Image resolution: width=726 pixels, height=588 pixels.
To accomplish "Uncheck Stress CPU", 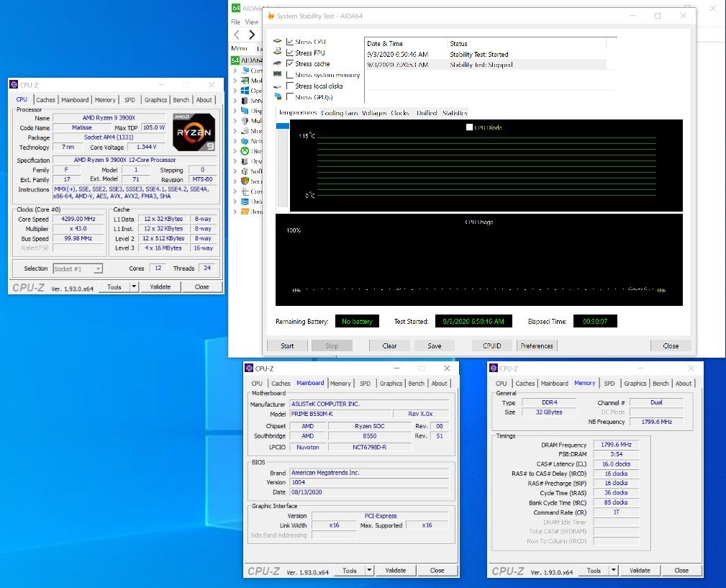I will [290, 42].
